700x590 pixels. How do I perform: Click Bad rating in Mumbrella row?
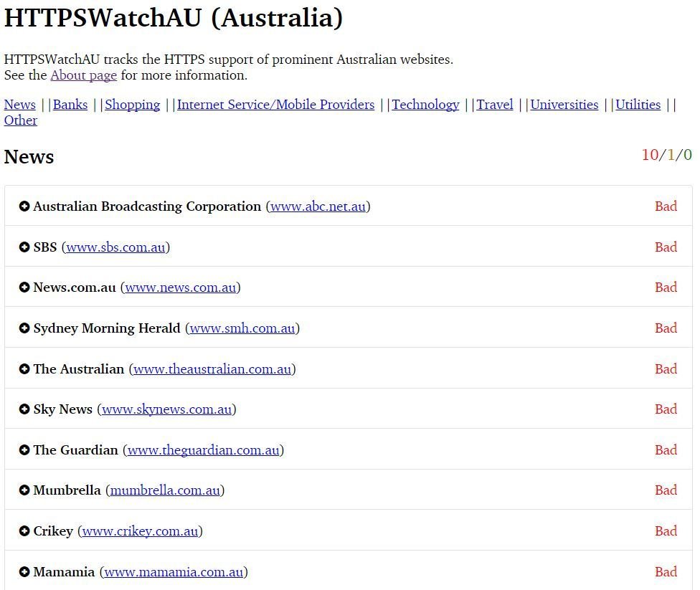666,490
